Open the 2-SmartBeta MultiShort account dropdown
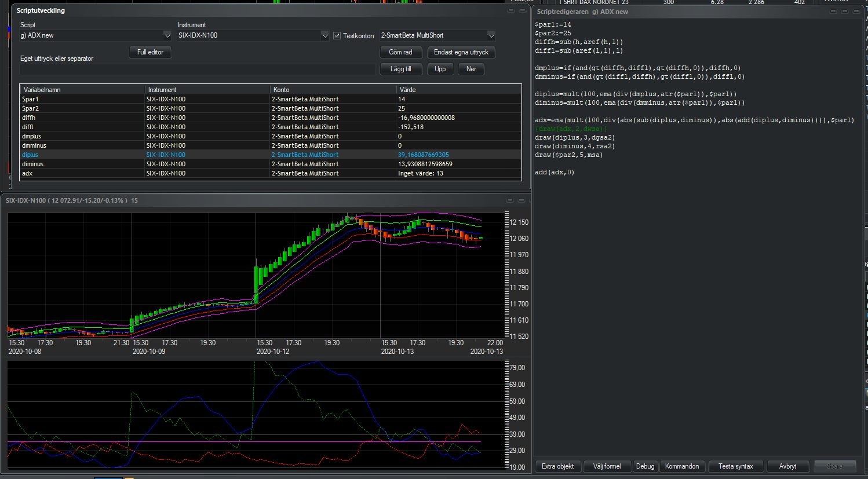The height and width of the screenshot is (479, 868). coord(491,36)
